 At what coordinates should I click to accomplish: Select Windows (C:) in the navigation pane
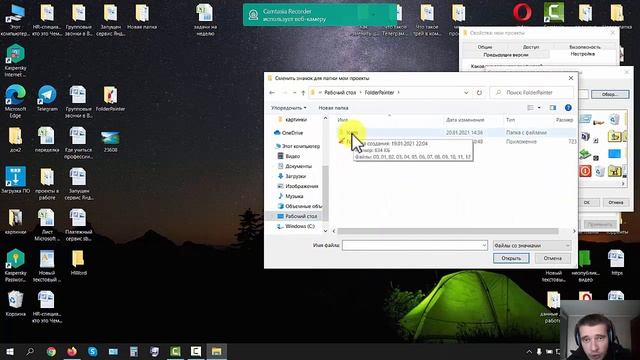(x=300, y=226)
